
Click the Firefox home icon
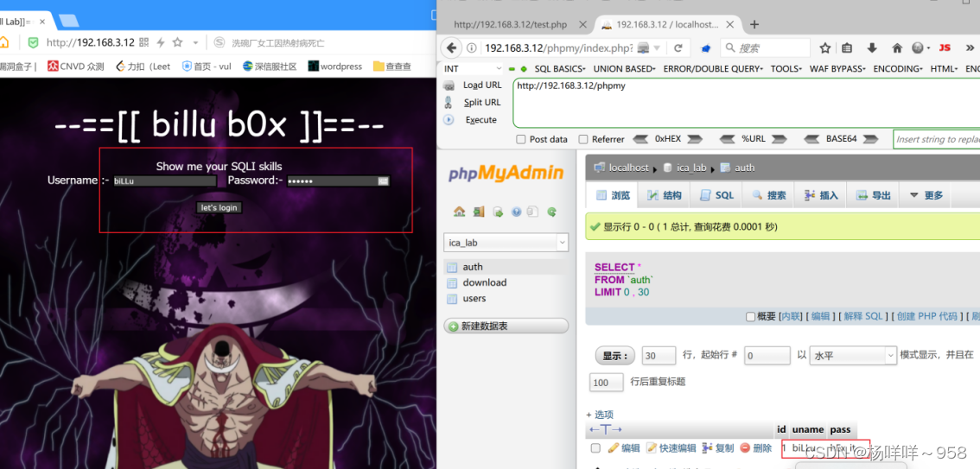[897, 48]
